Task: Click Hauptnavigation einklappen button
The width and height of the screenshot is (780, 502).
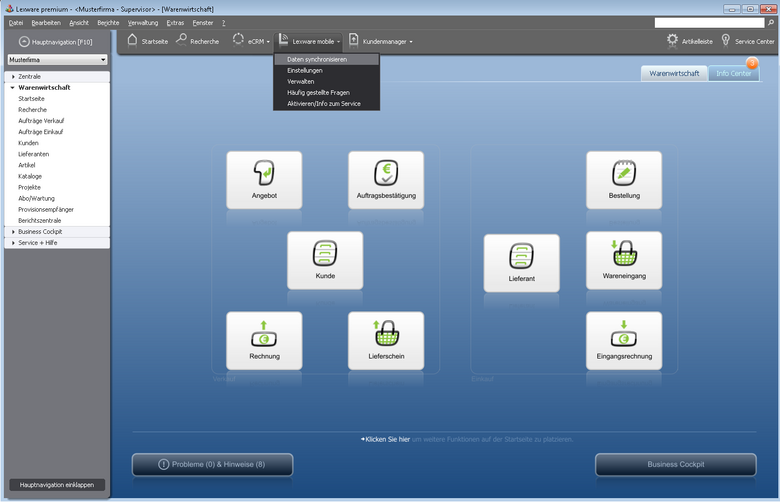Action: pyautogui.click(x=57, y=485)
